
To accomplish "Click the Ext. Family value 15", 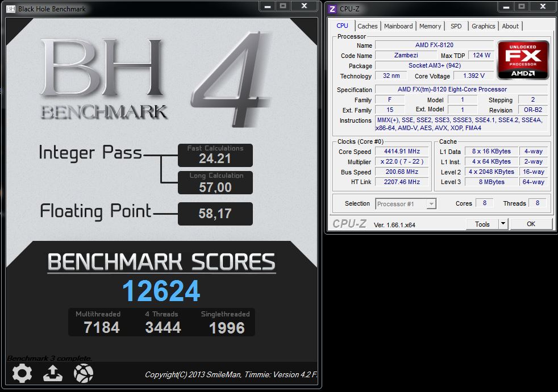I will click(x=390, y=110).
